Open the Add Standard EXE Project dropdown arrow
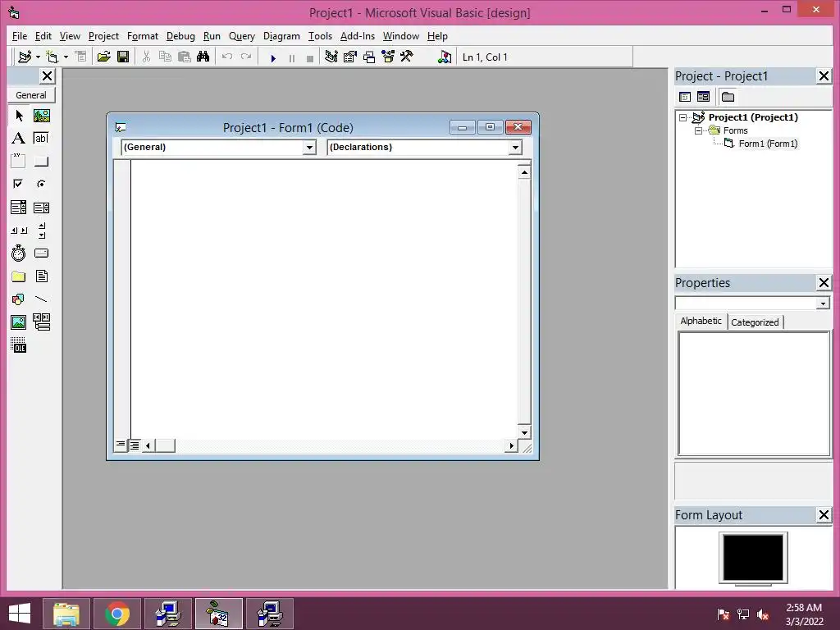840x630 pixels. tap(38, 57)
